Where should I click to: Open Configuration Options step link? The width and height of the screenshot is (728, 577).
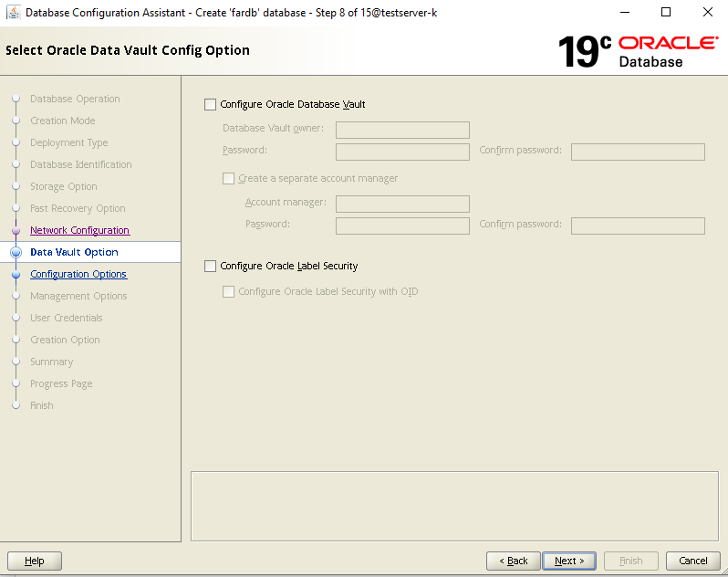pos(78,274)
